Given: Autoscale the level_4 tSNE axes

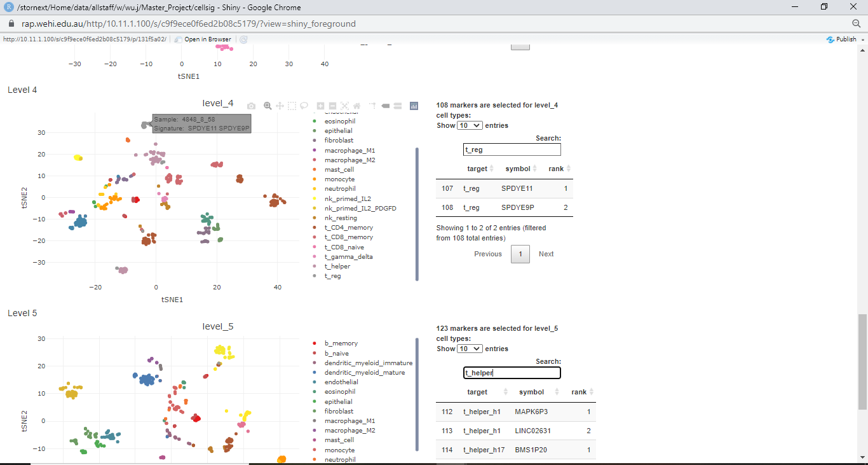Looking at the screenshot, I should pyautogui.click(x=345, y=106).
